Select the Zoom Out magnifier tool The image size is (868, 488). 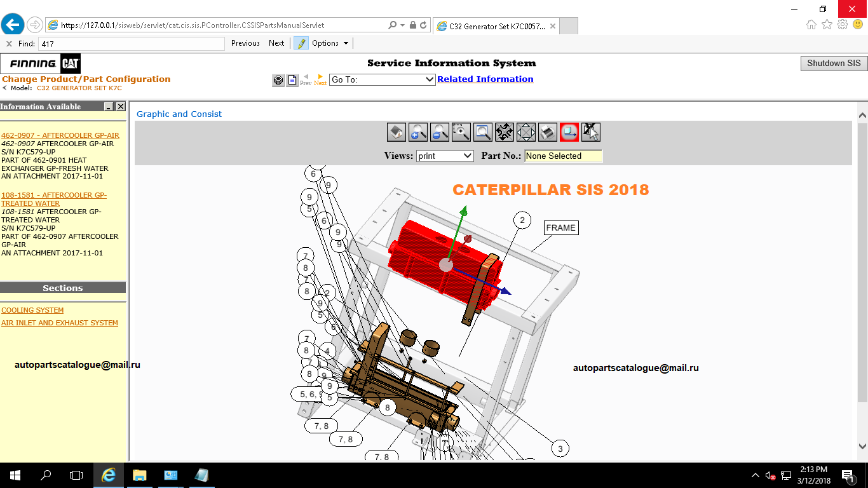tap(440, 132)
